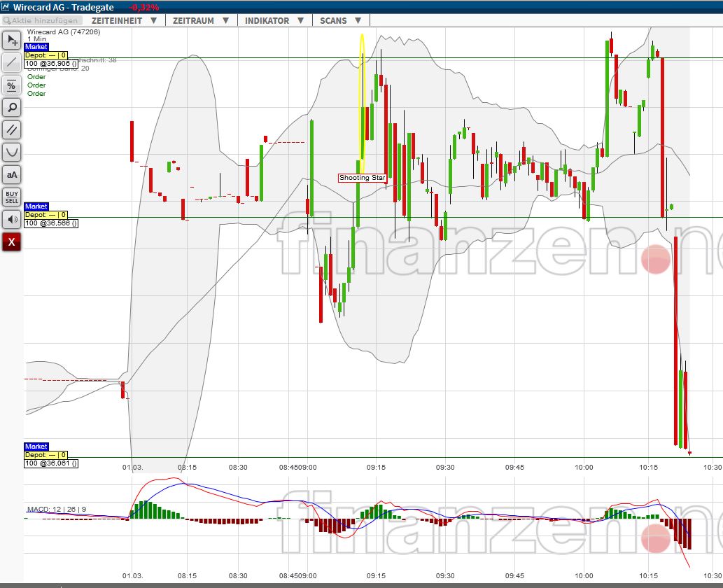Viewport: 723px width, 588px height.
Task: Click the first green Order entry
Action: (x=36, y=77)
